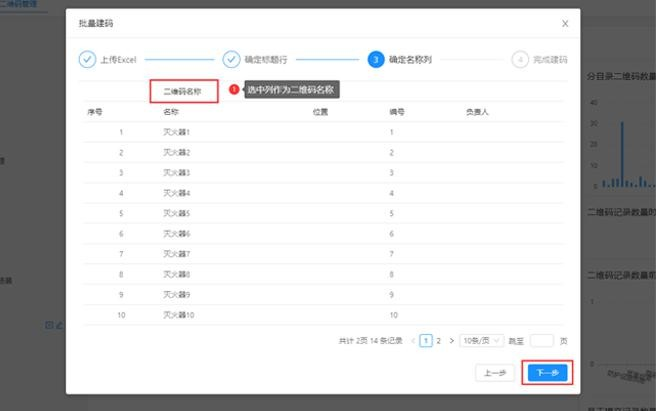Click the red number 1 hint badge
Viewport: 656px width, 411px height.
tap(234, 90)
